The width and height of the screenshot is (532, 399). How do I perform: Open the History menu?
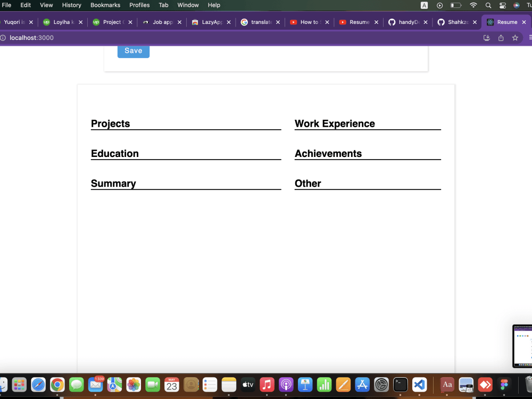[71, 5]
